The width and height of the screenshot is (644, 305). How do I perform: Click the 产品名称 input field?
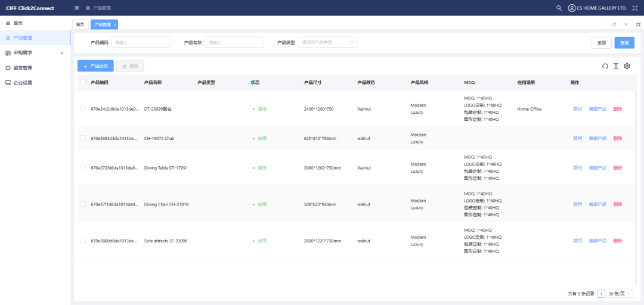tap(234, 42)
